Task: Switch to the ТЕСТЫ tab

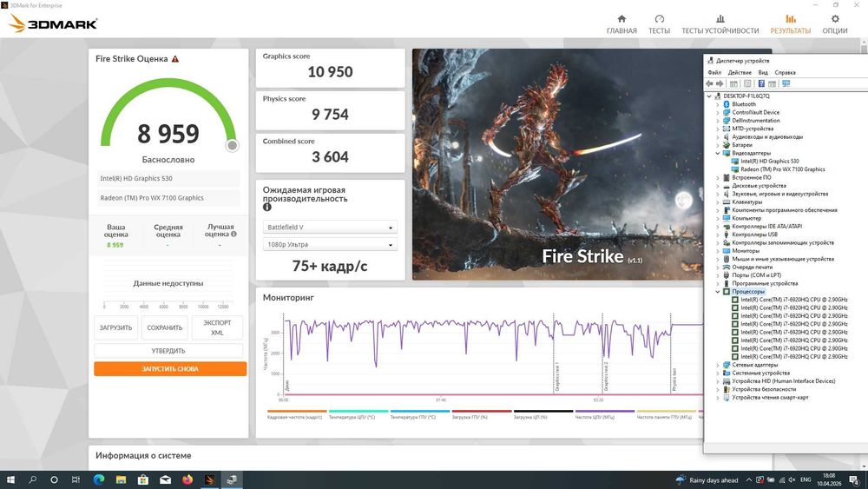Action: coord(659,24)
